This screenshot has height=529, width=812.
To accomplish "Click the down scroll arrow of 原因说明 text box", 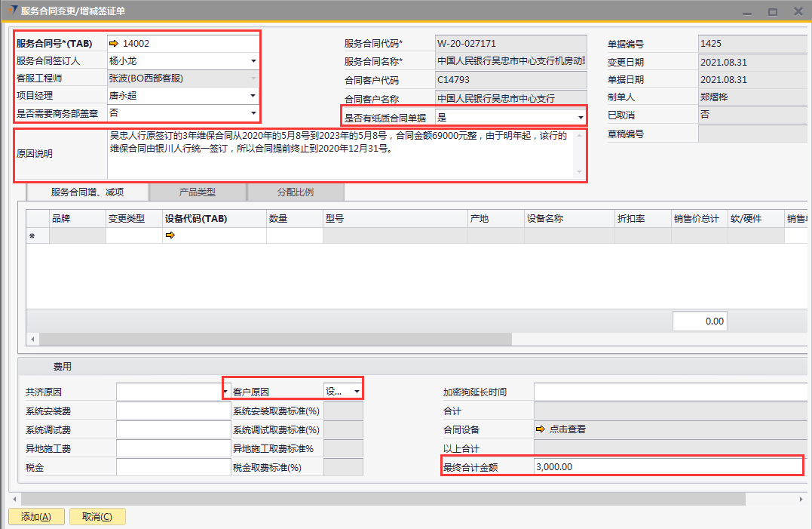I will coord(579,173).
